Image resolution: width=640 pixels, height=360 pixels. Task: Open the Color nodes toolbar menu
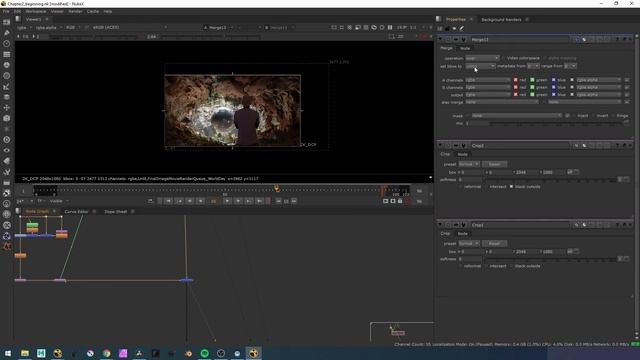tap(7, 65)
